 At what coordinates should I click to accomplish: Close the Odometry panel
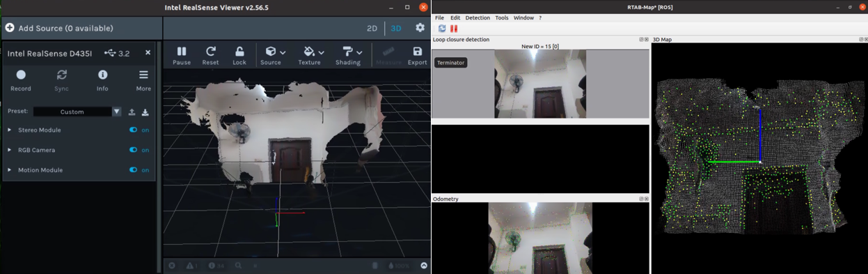click(647, 199)
